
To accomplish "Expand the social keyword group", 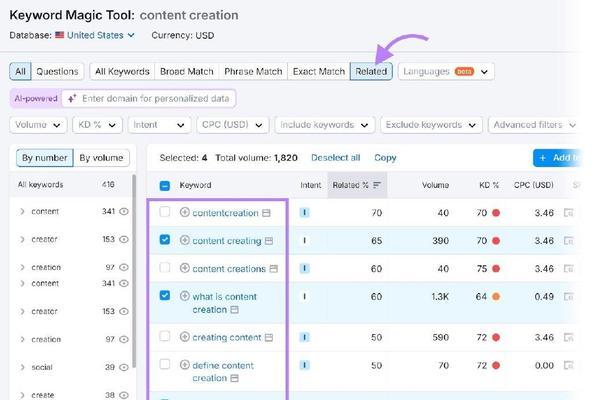I will [22, 367].
